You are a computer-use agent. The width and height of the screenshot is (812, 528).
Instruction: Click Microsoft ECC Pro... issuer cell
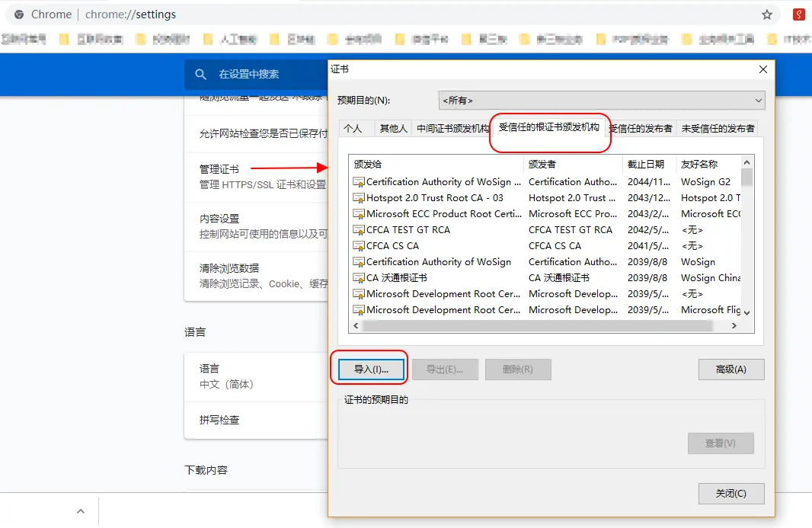click(x=572, y=214)
